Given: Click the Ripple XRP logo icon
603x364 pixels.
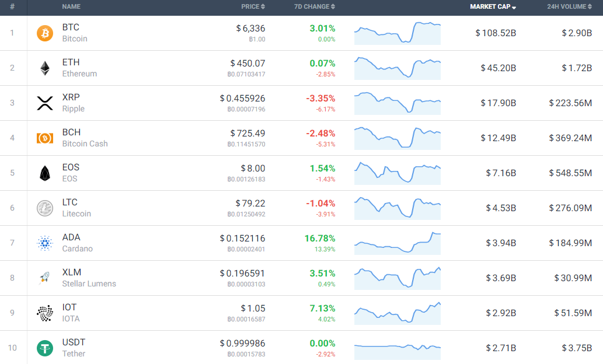Looking at the screenshot, I should (x=45, y=103).
